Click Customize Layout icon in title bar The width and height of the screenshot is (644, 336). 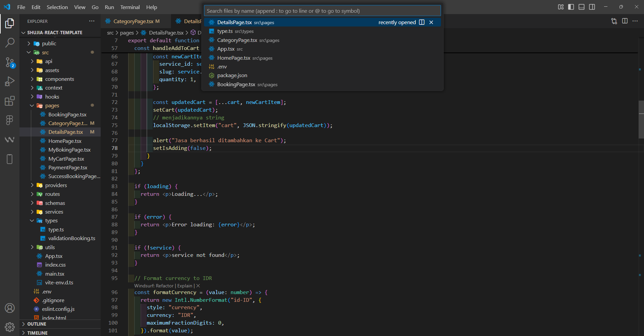pyautogui.click(x=561, y=7)
